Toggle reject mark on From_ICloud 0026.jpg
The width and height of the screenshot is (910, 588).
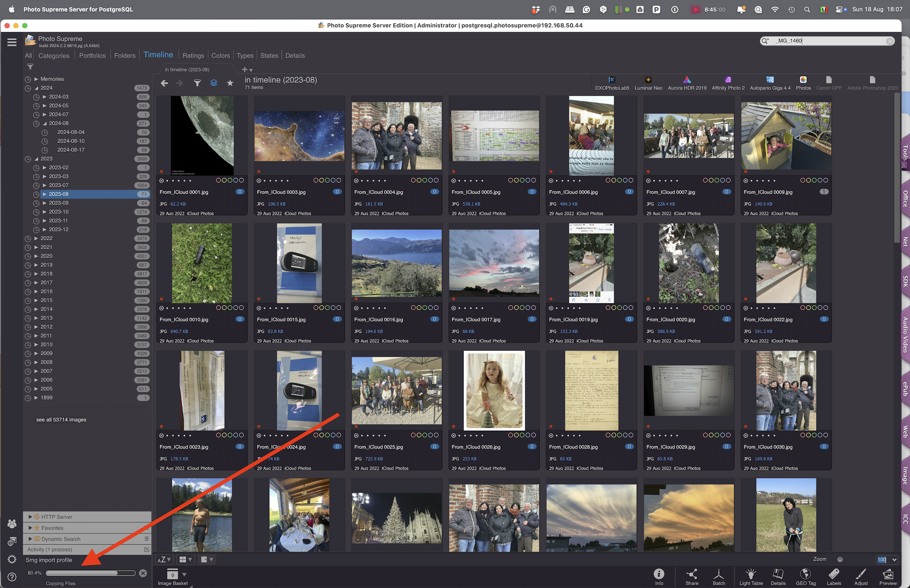pos(454,435)
